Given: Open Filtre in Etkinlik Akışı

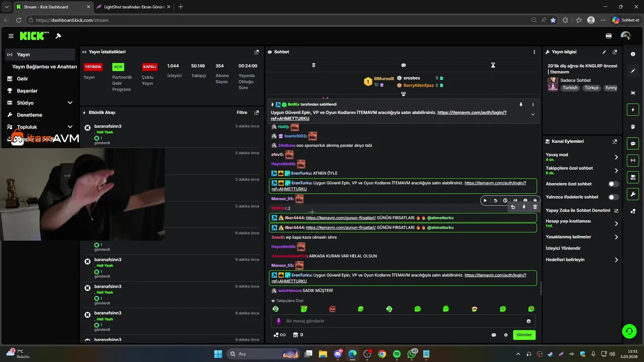Looking at the screenshot, I should [242, 113].
